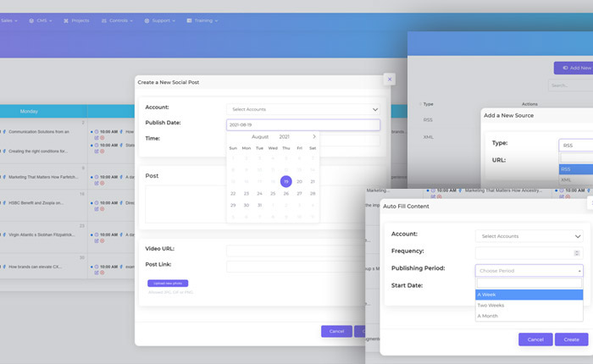Go to next month in date picker
The width and height of the screenshot is (593, 364).
click(314, 136)
